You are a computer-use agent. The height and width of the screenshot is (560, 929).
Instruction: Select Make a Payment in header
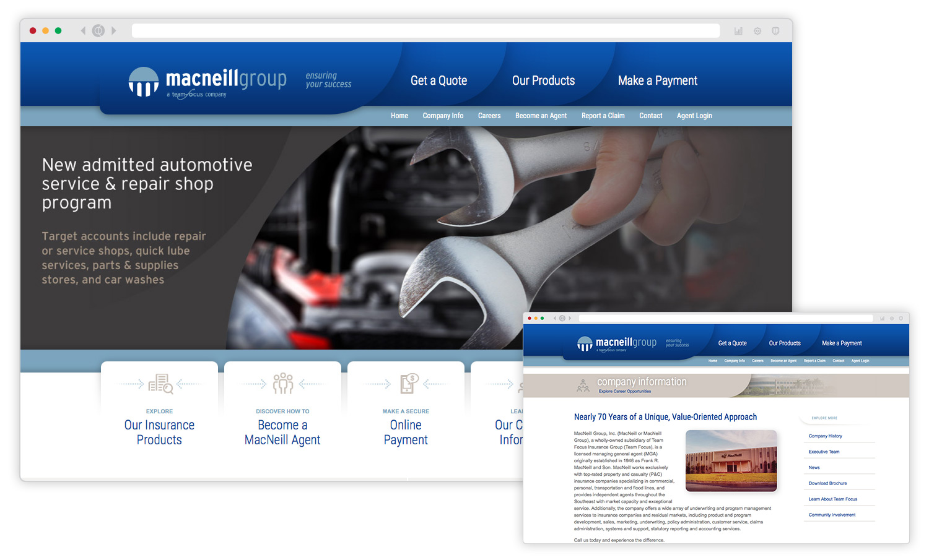coord(657,80)
